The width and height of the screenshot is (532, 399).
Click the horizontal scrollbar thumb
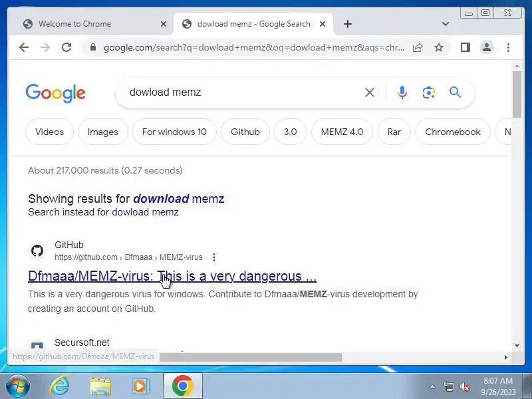(x=251, y=357)
